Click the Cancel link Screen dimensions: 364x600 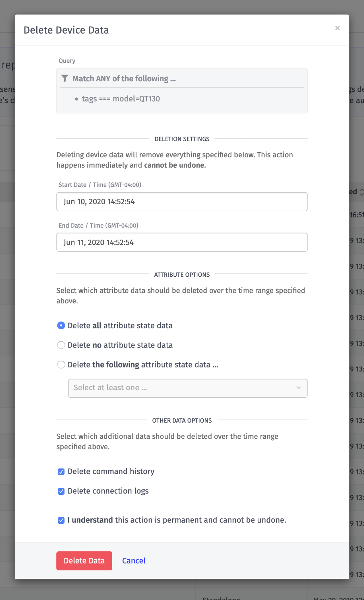134,561
